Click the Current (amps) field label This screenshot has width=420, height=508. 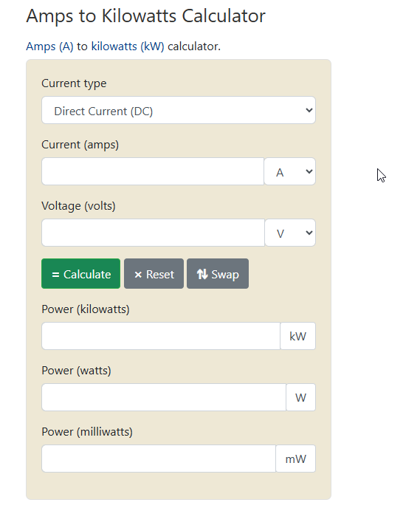coord(80,145)
